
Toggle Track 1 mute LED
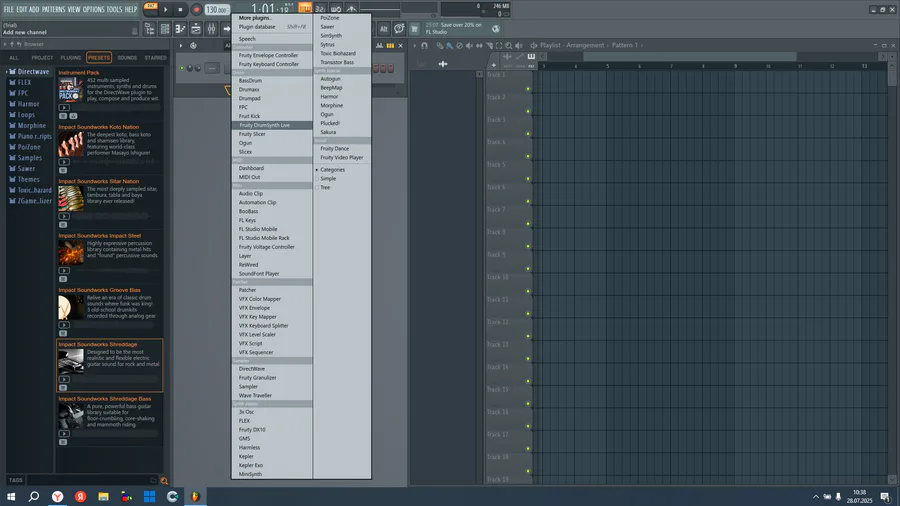click(x=528, y=89)
